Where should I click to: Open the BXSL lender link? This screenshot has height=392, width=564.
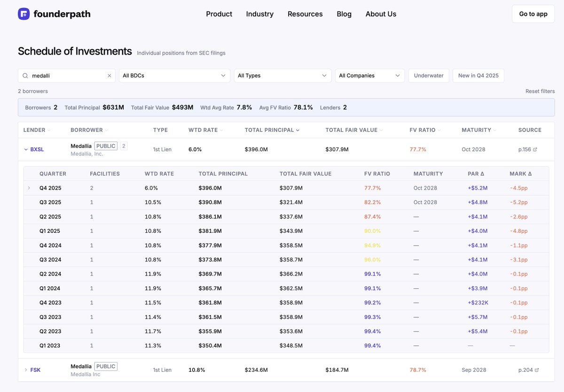pos(37,150)
